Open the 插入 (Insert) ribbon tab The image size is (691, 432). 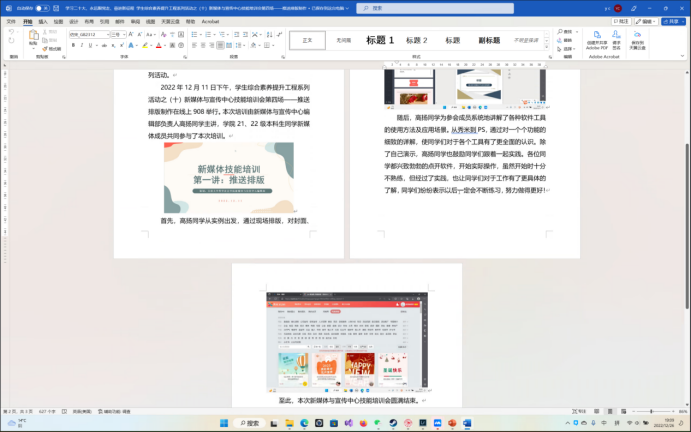pyautogui.click(x=43, y=20)
